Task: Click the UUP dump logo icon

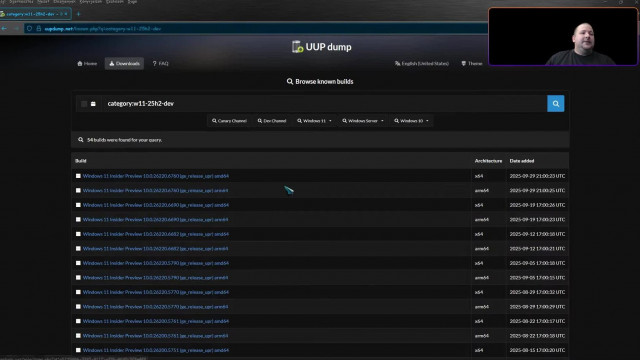Action: pyautogui.click(x=298, y=47)
